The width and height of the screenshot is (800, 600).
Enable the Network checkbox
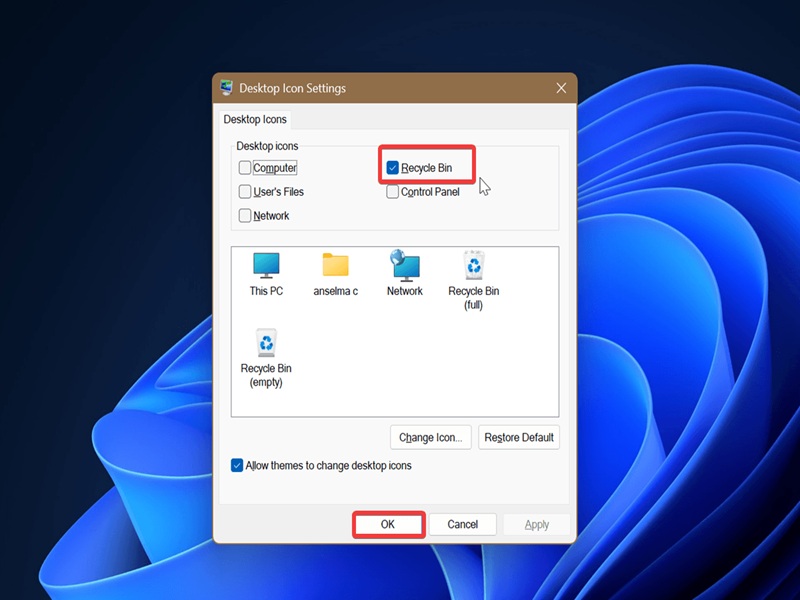pos(245,216)
